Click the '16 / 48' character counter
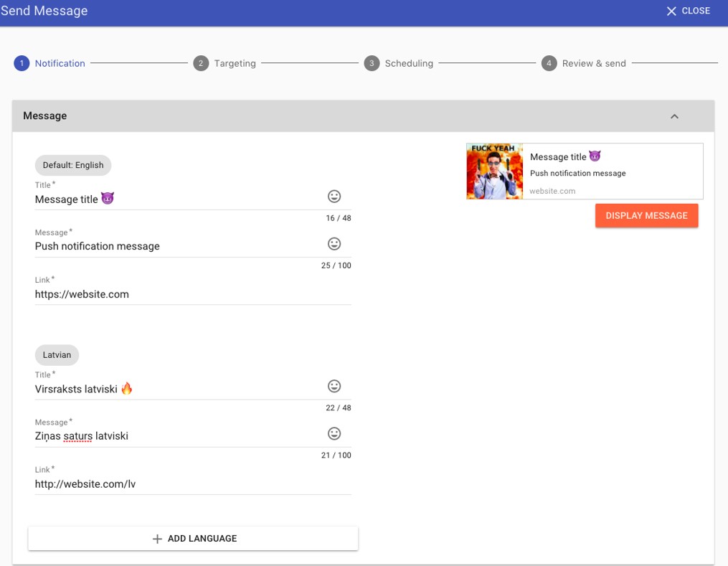The height and width of the screenshot is (566, 728). tap(339, 218)
